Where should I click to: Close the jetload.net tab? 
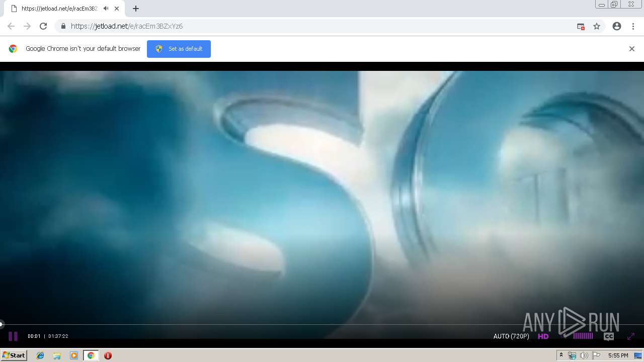117,9
